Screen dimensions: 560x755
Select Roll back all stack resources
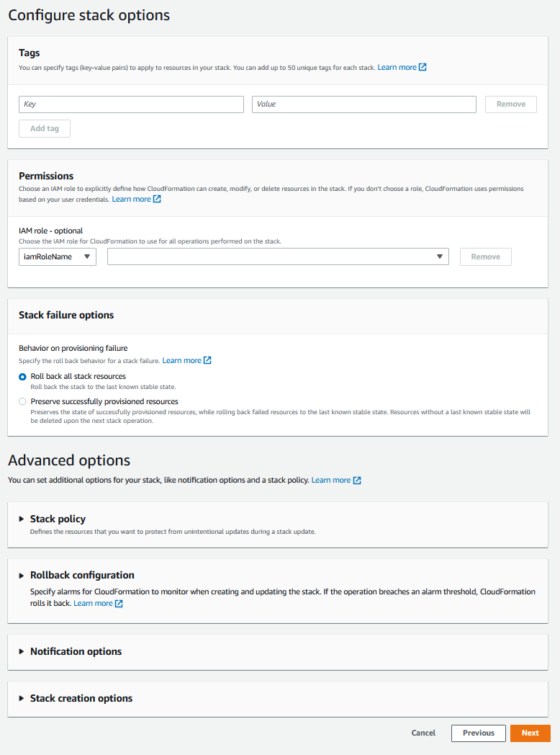tap(22, 376)
